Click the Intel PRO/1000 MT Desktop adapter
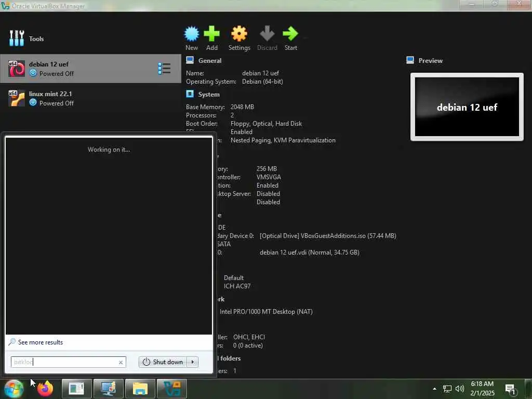The height and width of the screenshot is (399, 532). (x=266, y=312)
